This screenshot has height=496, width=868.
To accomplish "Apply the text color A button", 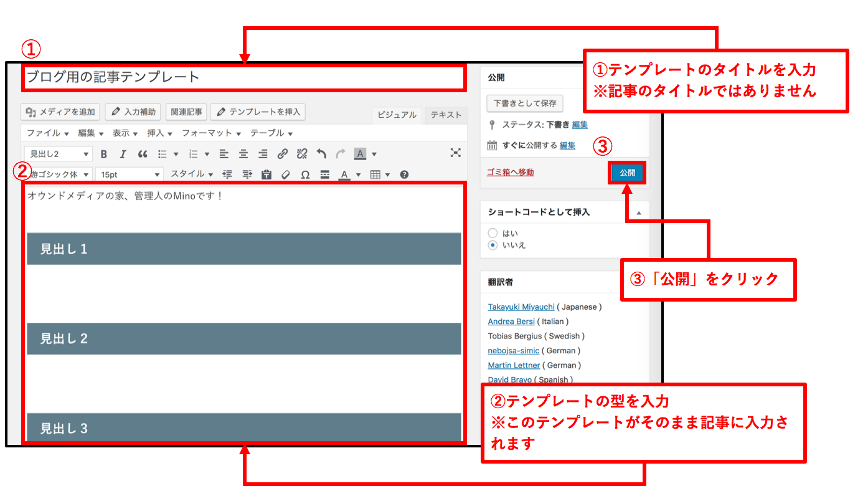I will tap(344, 174).
